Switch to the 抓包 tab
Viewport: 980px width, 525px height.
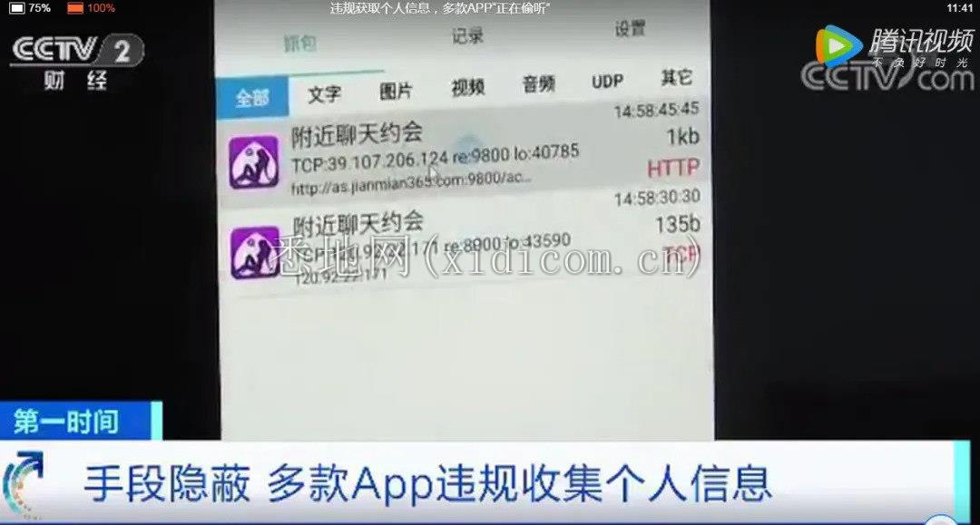click(x=300, y=44)
